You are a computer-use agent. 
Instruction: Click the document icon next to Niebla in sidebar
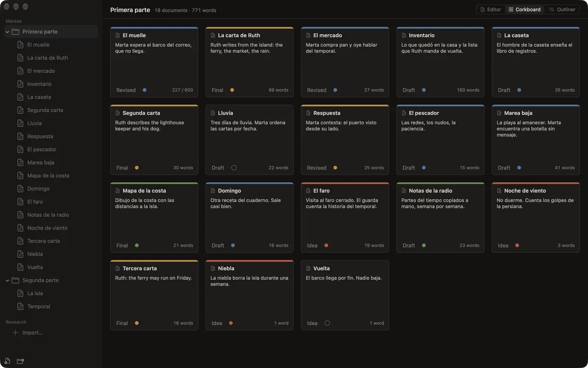(x=20, y=254)
